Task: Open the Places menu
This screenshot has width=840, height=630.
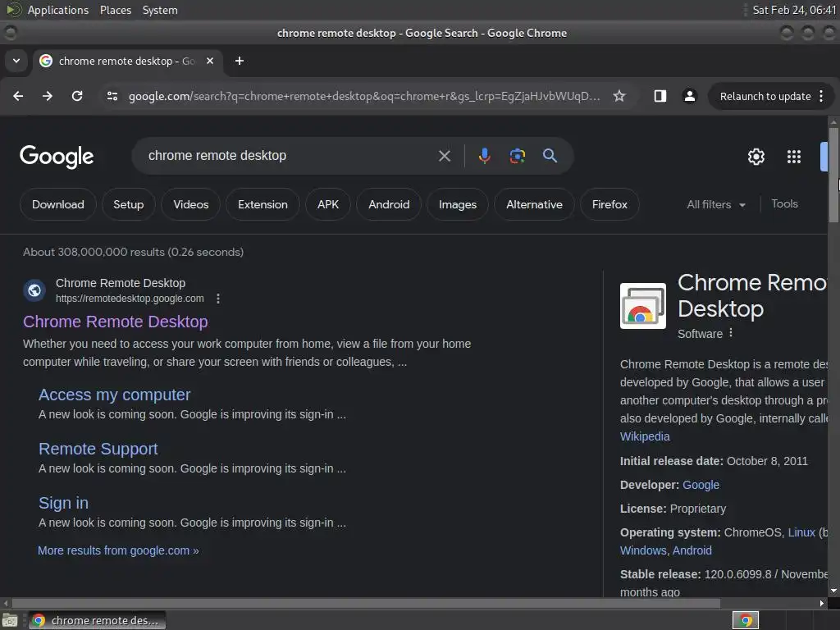Action: [x=115, y=10]
